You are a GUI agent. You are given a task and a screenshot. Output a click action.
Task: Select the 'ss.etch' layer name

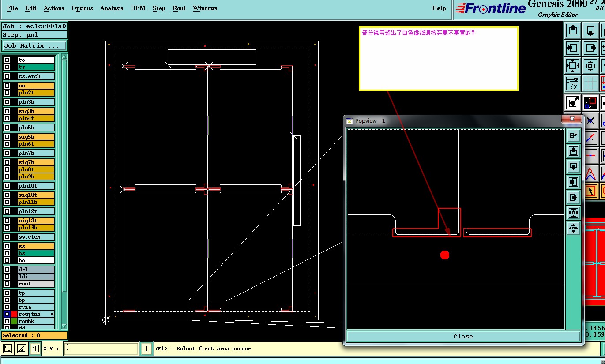tap(36, 237)
